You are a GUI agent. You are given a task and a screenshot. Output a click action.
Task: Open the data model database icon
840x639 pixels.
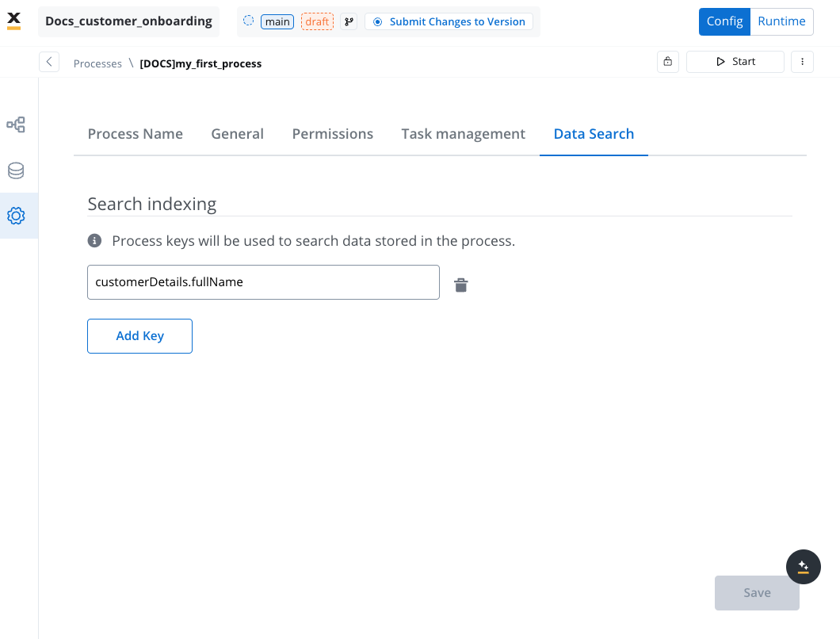(x=16, y=170)
